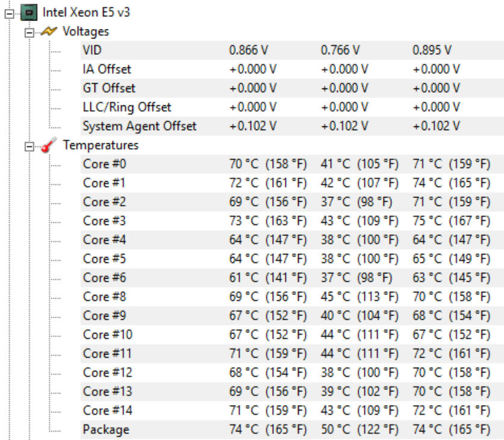Click the Temperatures label text

click(x=101, y=145)
